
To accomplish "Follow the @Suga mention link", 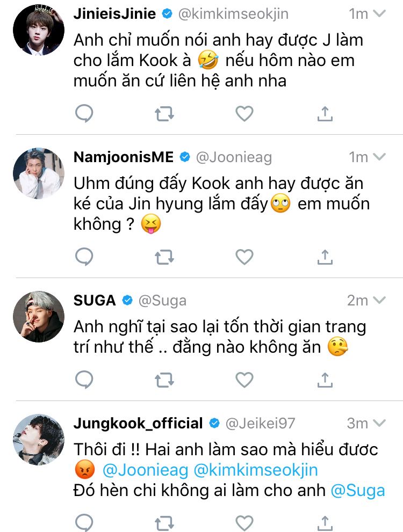I will 358,491.
